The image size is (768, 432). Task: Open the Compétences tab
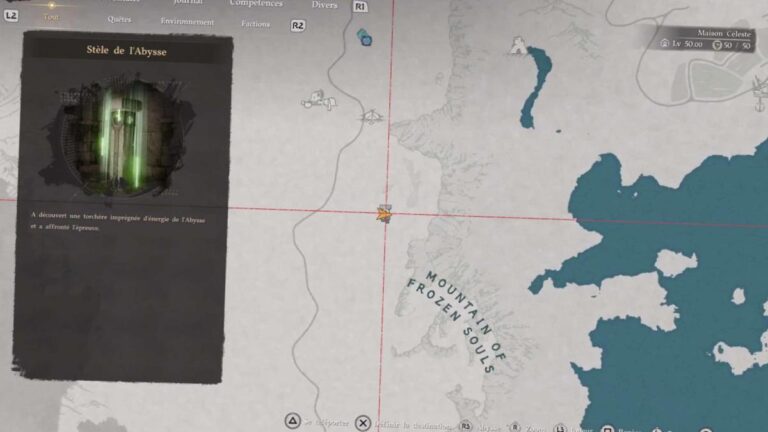pyautogui.click(x=256, y=3)
